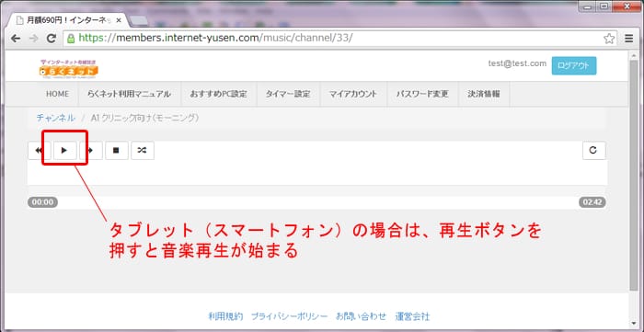Screen dimensions: 644x332
Task: Click the address bar URL
Action: 215,38
